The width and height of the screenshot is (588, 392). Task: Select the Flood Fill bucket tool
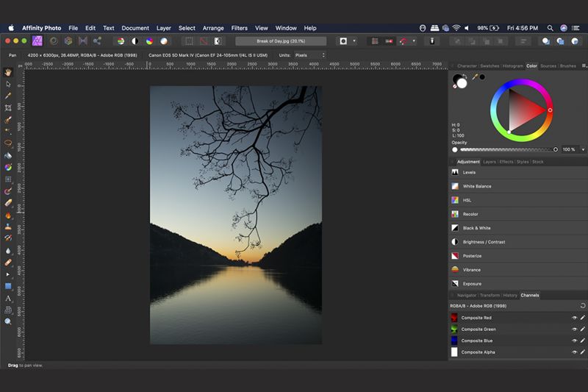click(8, 155)
